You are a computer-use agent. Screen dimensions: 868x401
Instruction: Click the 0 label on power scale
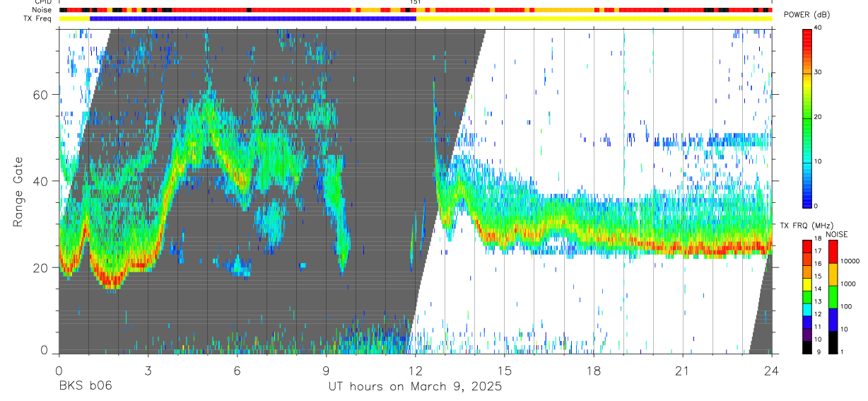coord(816,206)
